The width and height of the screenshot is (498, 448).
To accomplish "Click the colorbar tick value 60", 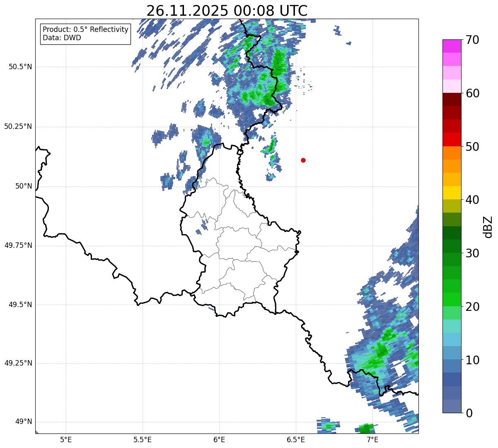I will [473, 94].
